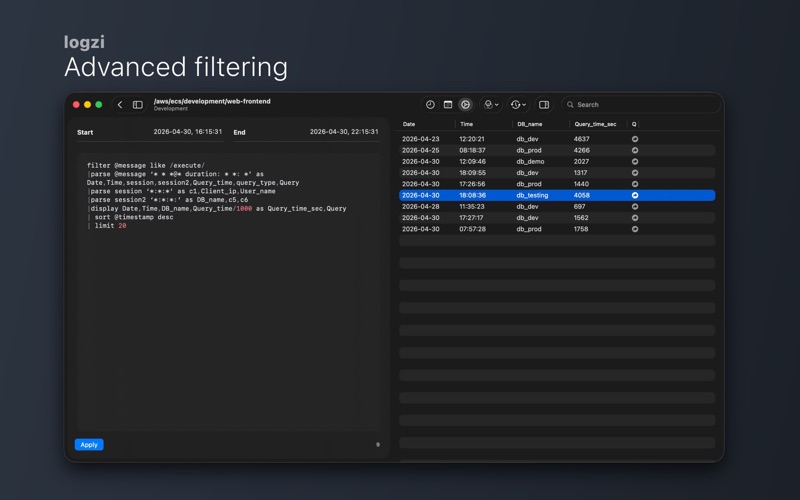Open arrow icon in row 1758
800x500 pixels.
click(635, 229)
